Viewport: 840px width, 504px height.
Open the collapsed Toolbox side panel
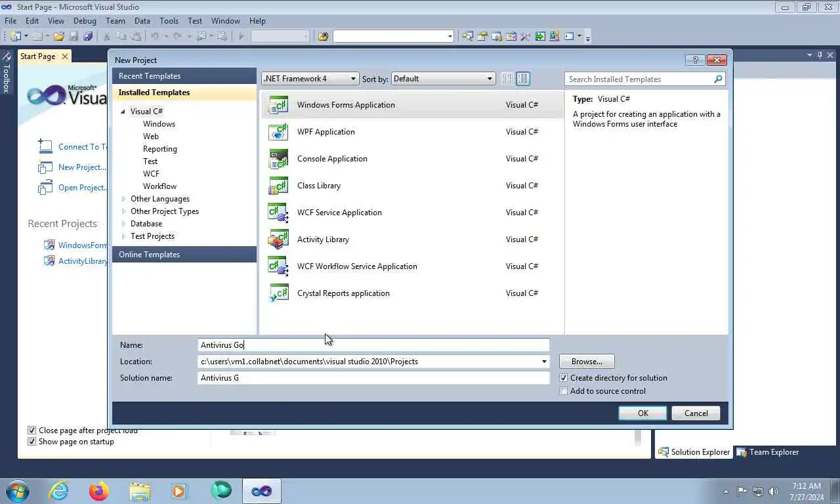(7, 73)
